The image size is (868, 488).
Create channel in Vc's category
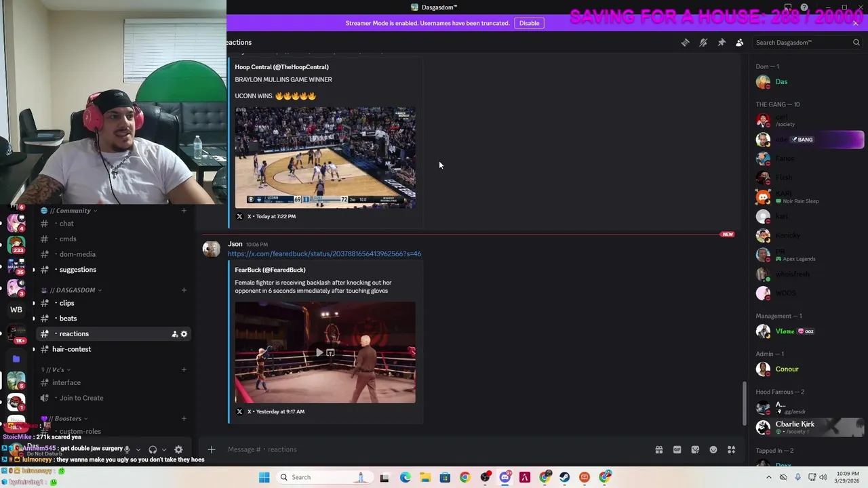coord(184,369)
